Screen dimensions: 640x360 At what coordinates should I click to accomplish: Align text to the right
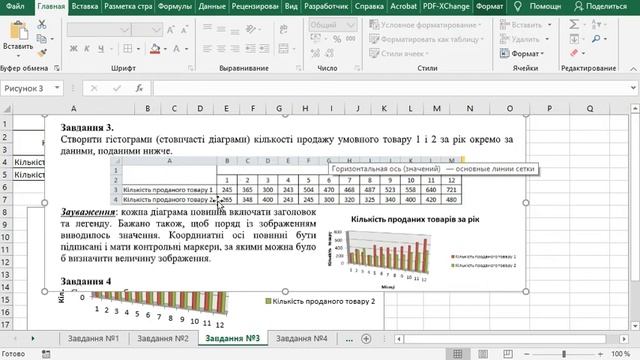pos(235,49)
